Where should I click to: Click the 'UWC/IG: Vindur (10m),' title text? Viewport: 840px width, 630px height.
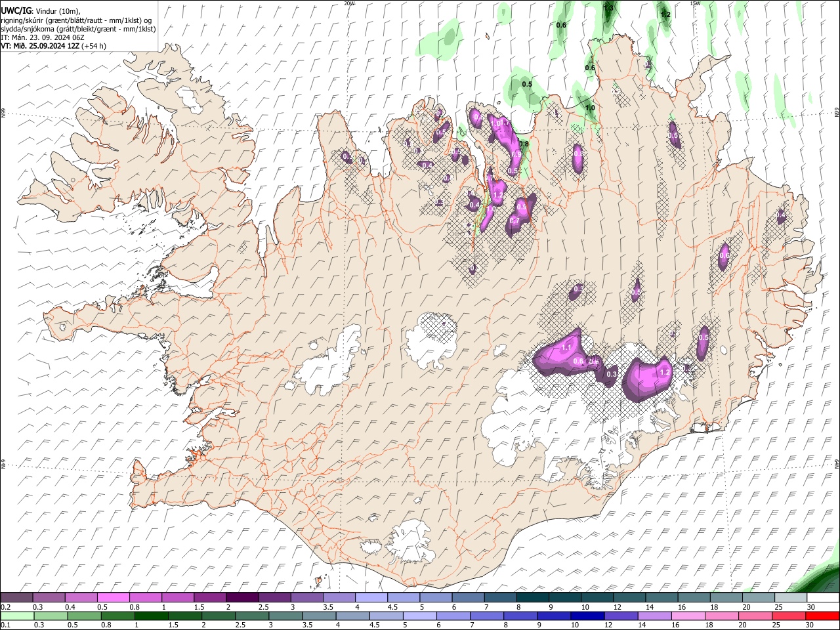41,11
